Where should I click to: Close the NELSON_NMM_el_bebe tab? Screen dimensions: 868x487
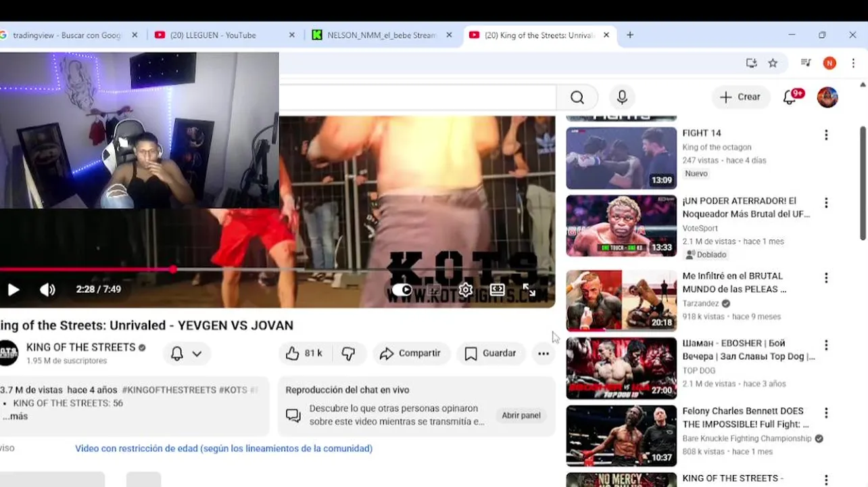(449, 35)
